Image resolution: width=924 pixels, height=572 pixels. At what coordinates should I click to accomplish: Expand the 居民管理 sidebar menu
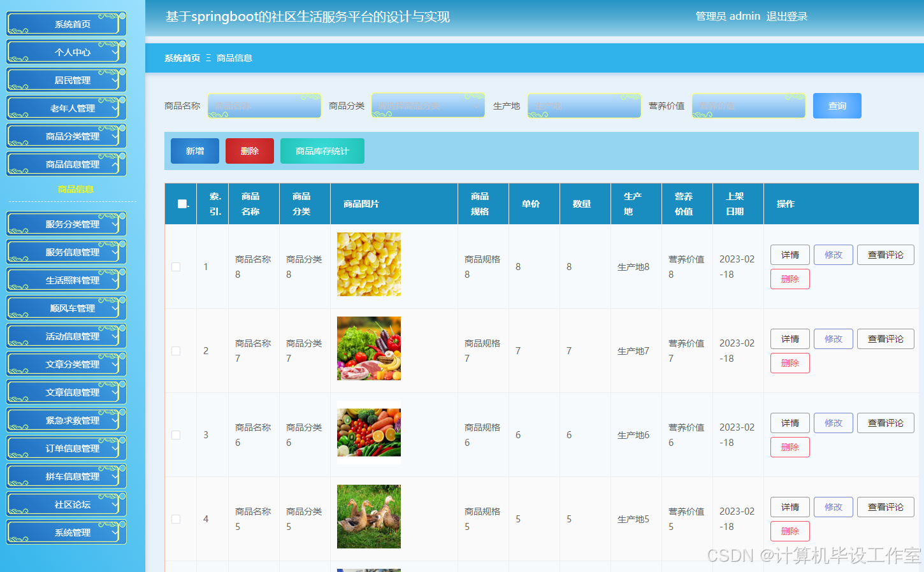[66, 80]
